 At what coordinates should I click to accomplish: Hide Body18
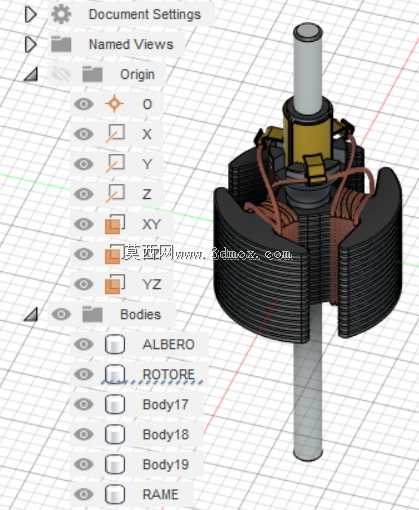pos(83,434)
